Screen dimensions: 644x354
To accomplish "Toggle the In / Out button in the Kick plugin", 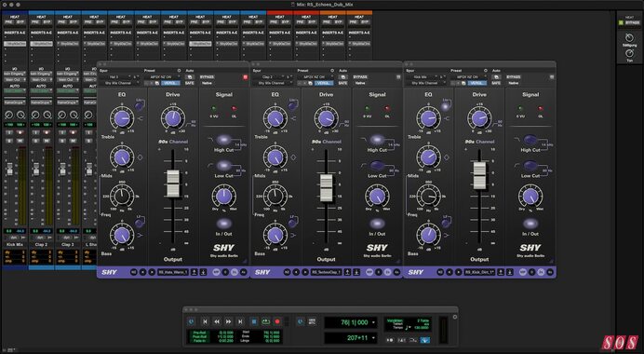I will (530, 224).
